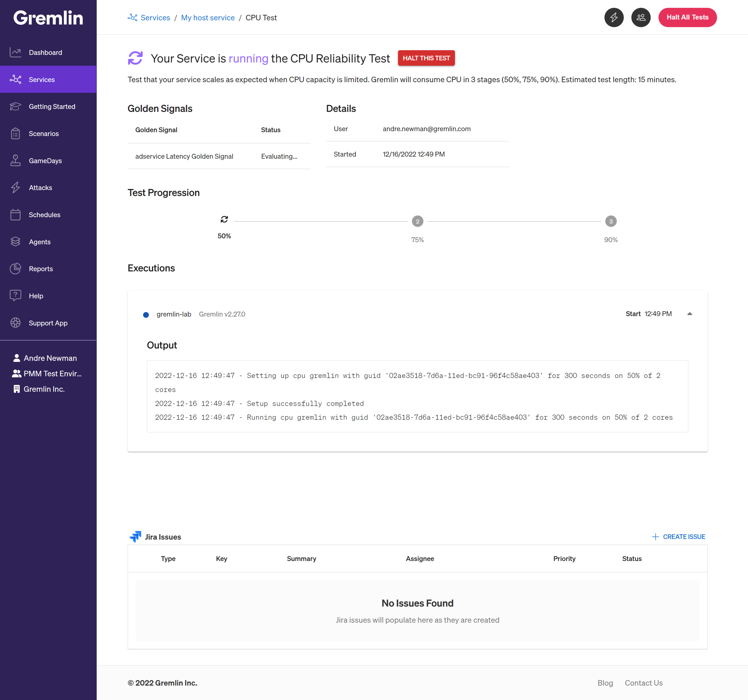748x700 pixels.
Task: Select stage 2 marker at 75%
Action: [418, 222]
